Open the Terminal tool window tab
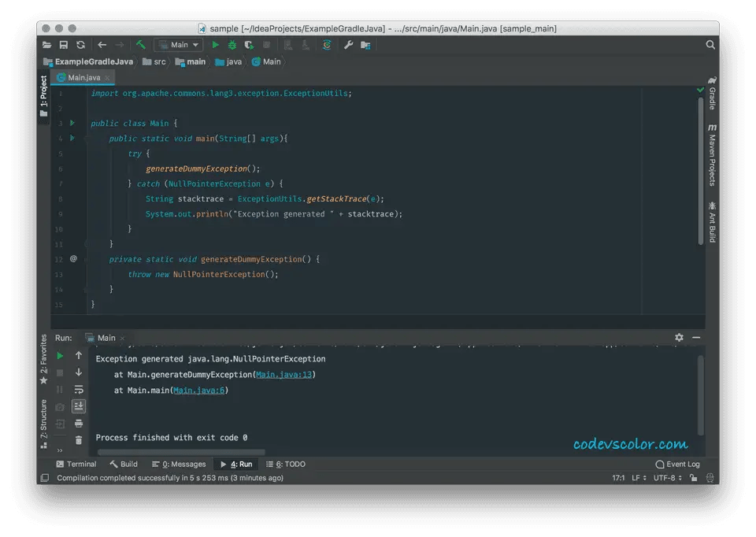The width and height of the screenshot is (756, 537). point(76,464)
